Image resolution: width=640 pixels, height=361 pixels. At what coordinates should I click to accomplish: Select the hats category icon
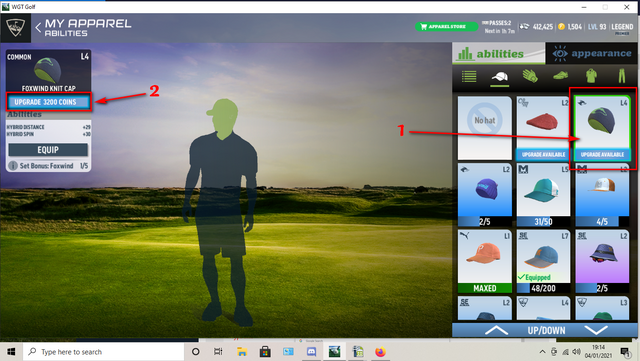tap(500, 77)
